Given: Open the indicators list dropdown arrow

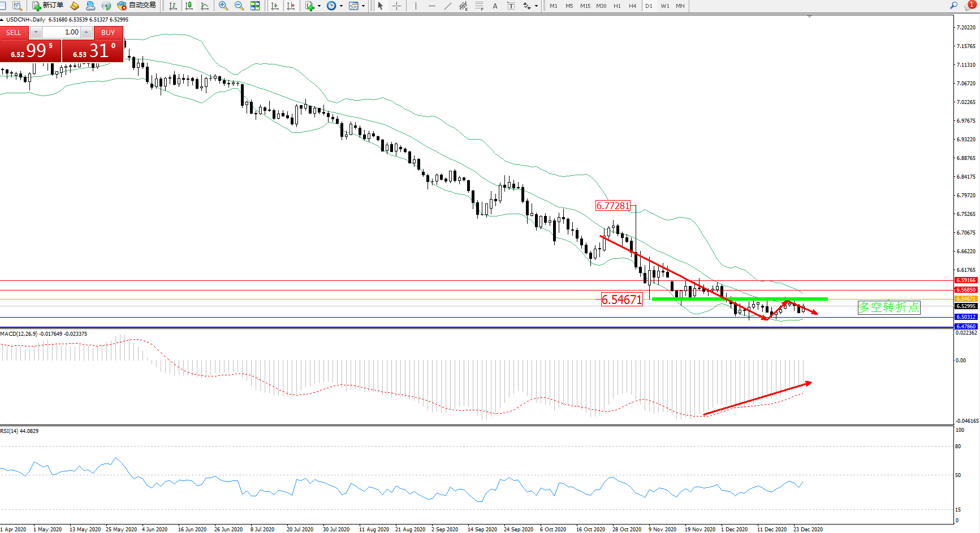Looking at the screenshot, I should pos(320,6).
